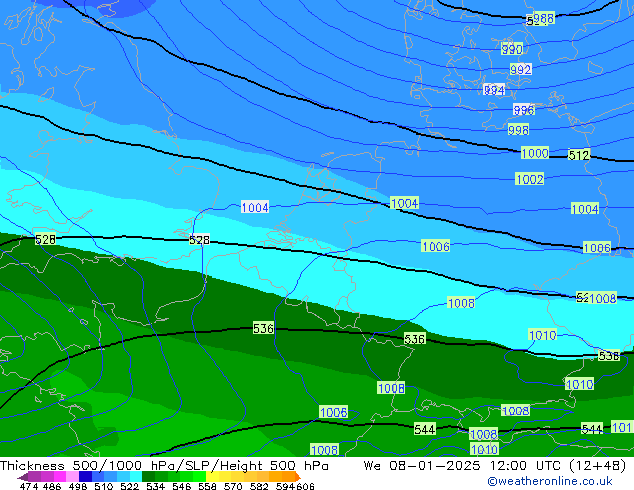Click the 994 isobar label
Viewport: 634px width, 490px height.
click(494, 90)
